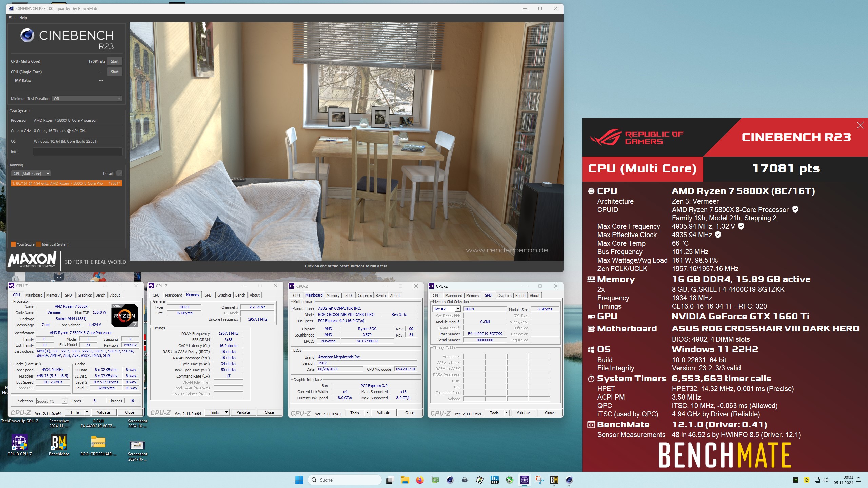This screenshot has height=488, width=868.
Task: Click the Info input field in Cinebench
Action: pos(77,152)
